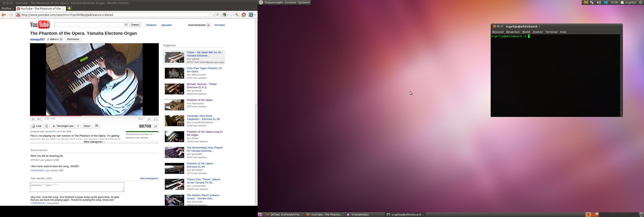
Task: Select the YouTube Phantom of the Opera tab
Action: [x=41, y=8]
